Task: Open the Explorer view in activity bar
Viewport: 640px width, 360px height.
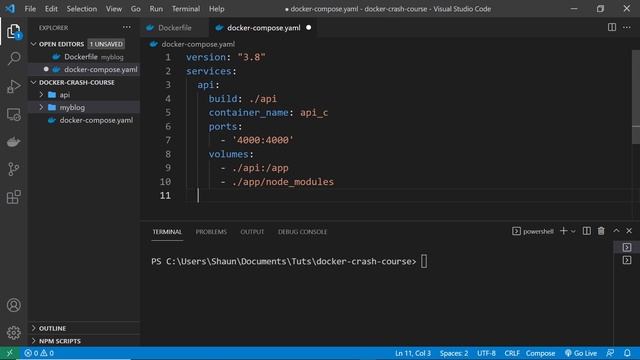Action: point(13,31)
